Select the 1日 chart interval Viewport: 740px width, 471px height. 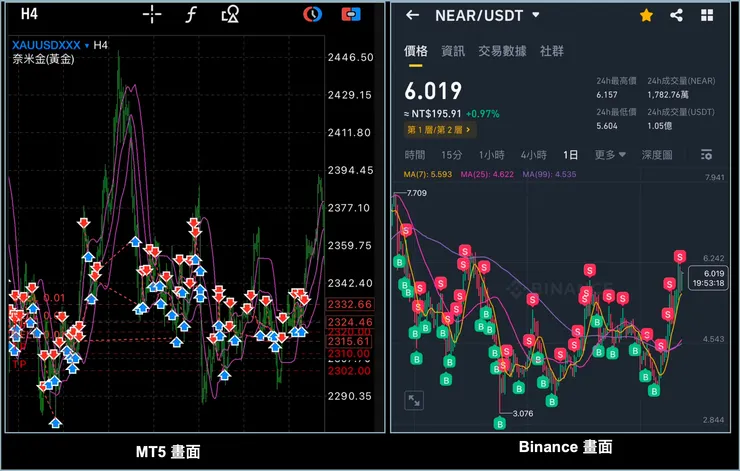click(570, 155)
